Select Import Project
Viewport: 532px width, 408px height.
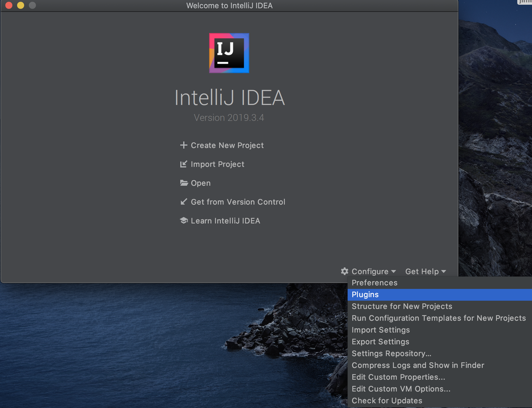click(x=217, y=164)
